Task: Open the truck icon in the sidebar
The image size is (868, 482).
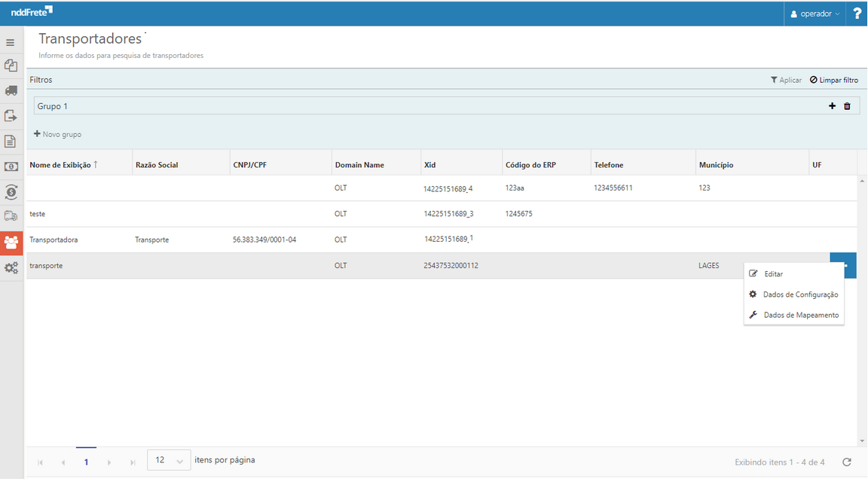Action: [11, 90]
